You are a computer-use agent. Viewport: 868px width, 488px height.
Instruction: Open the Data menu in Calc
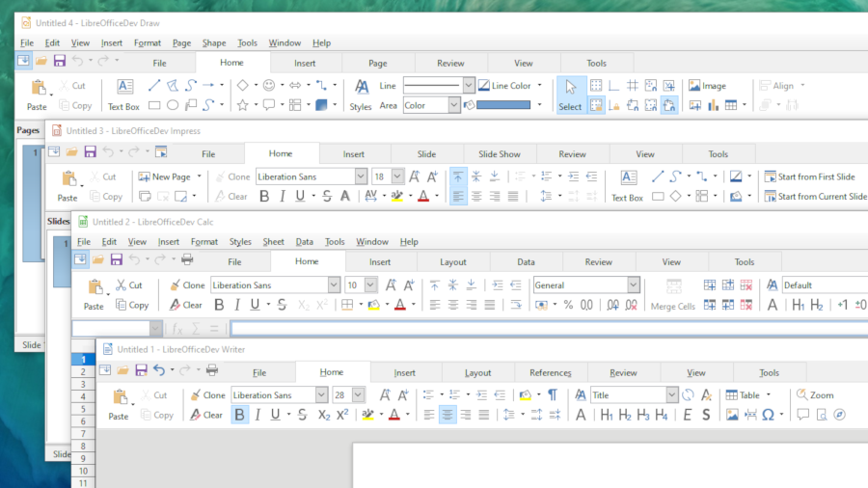coord(304,242)
